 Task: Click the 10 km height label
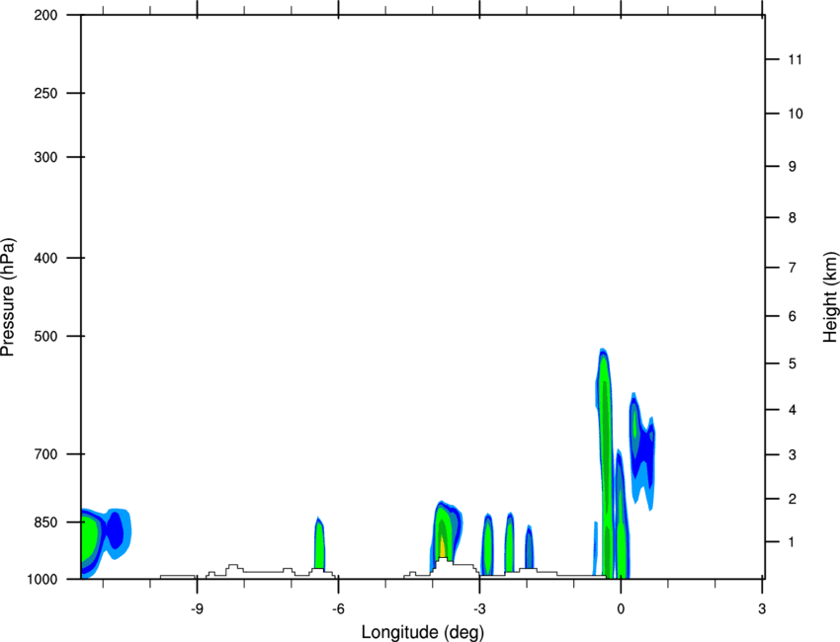(x=795, y=114)
